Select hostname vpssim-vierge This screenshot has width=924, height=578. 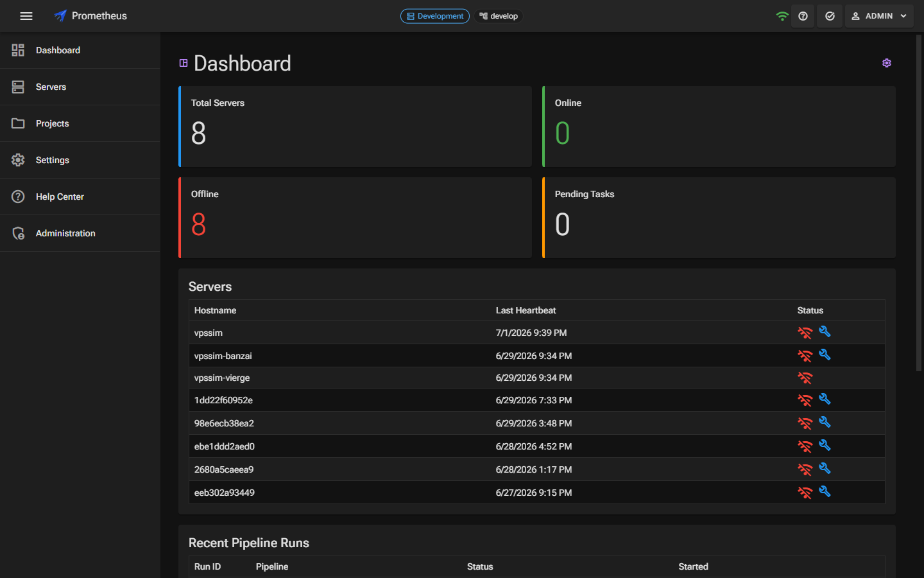pos(222,378)
